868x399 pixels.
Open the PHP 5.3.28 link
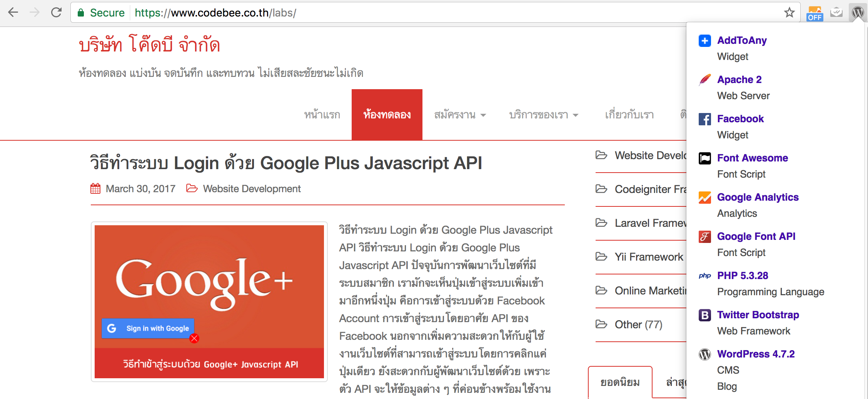742,276
